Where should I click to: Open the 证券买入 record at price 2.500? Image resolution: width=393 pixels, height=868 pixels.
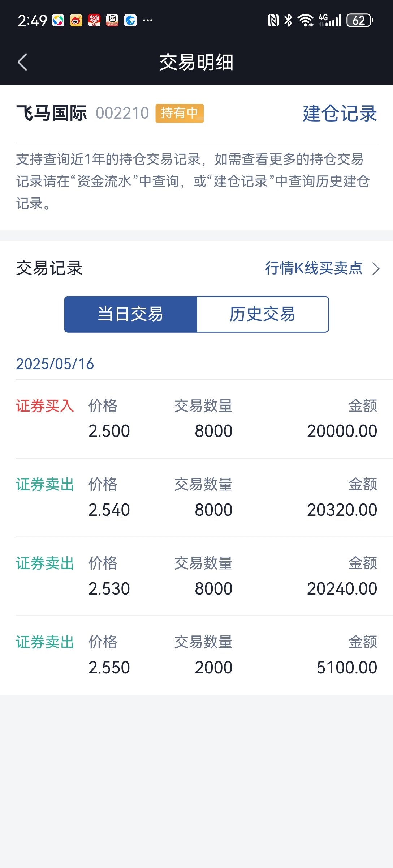coord(196,419)
